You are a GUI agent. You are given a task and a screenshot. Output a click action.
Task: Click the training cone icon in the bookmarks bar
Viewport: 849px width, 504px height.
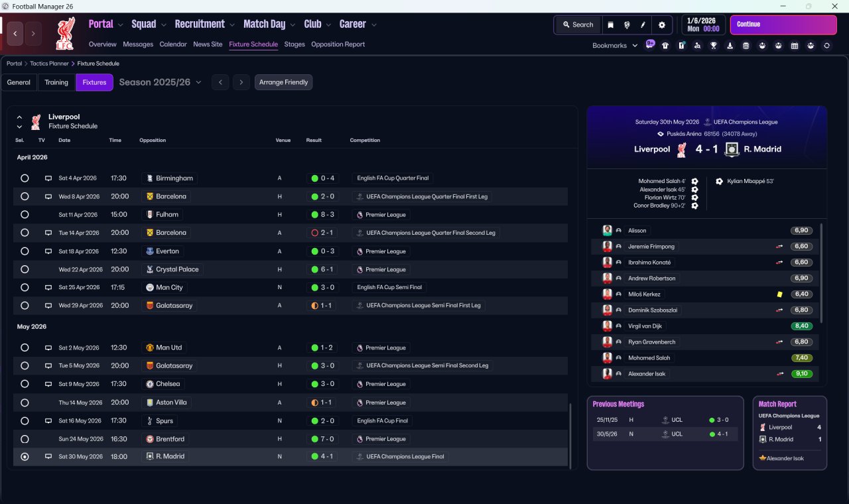coord(730,46)
